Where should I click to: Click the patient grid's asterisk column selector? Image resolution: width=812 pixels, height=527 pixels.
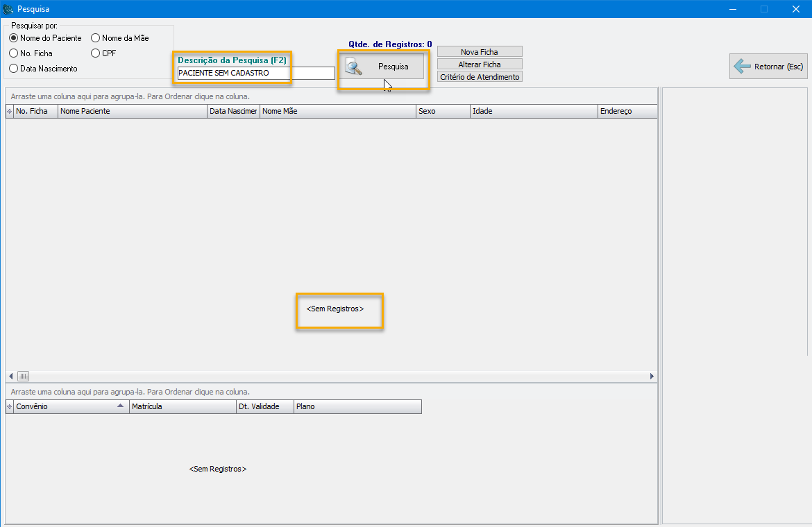point(9,111)
